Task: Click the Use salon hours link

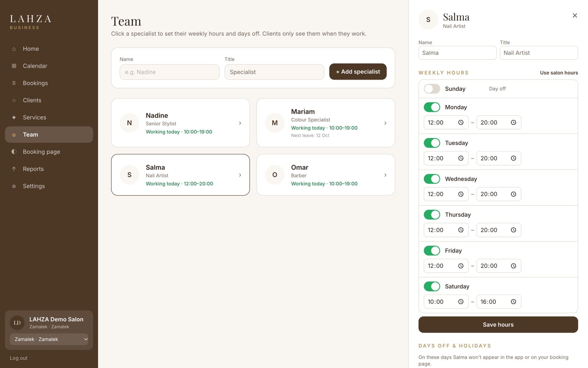Action: click(559, 73)
